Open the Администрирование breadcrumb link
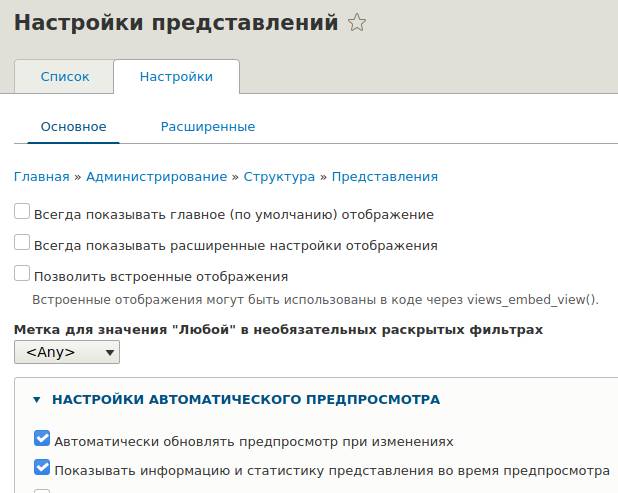The height and width of the screenshot is (493, 618). click(x=156, y=177)
